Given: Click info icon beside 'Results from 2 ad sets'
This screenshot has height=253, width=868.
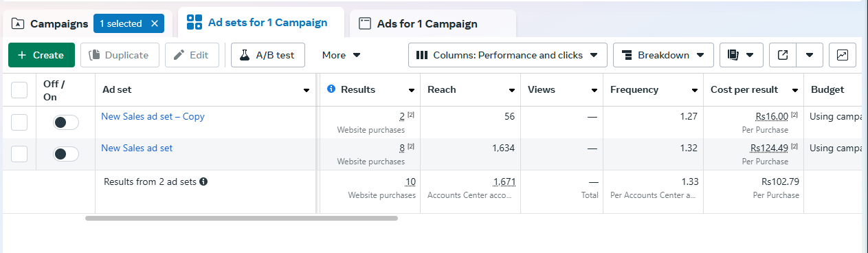Looking at the screenshot, I should (x=203, y=182).
